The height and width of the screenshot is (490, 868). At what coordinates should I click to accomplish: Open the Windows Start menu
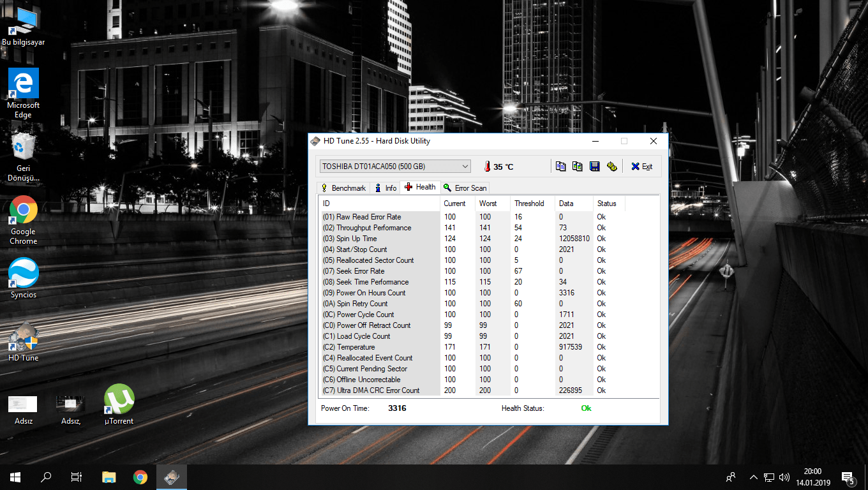click(15, 477)
